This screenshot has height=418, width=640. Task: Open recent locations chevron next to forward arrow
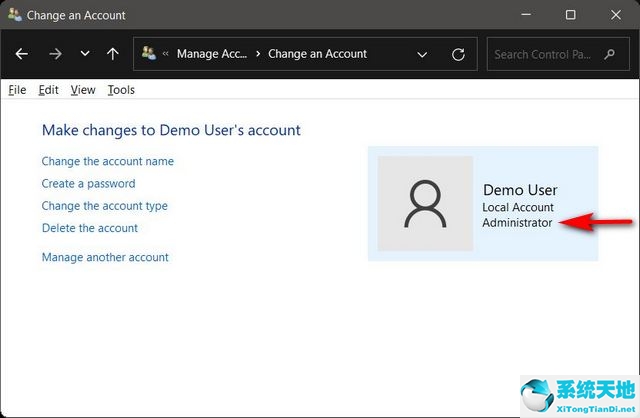[85, 54]
